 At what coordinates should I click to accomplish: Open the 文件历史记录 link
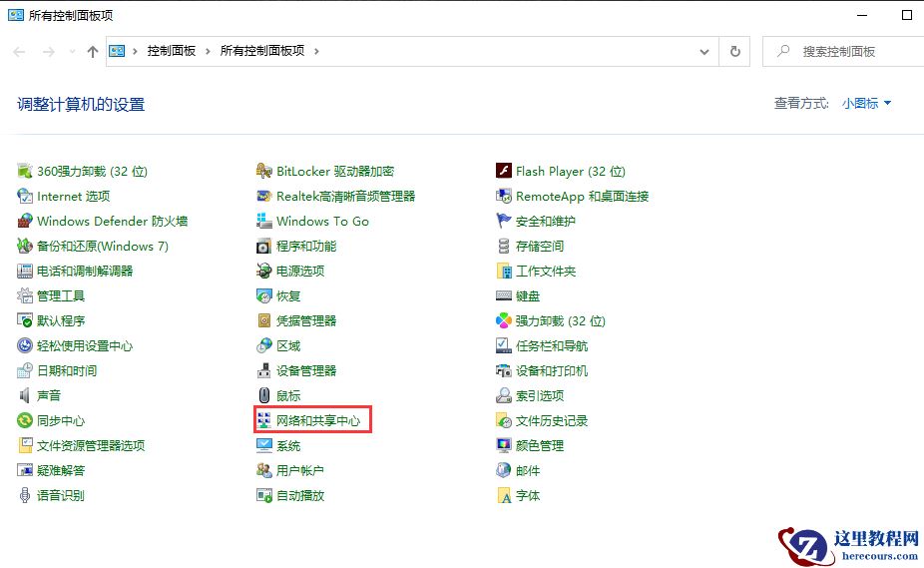pyautogui.click(x=552, y=420)
